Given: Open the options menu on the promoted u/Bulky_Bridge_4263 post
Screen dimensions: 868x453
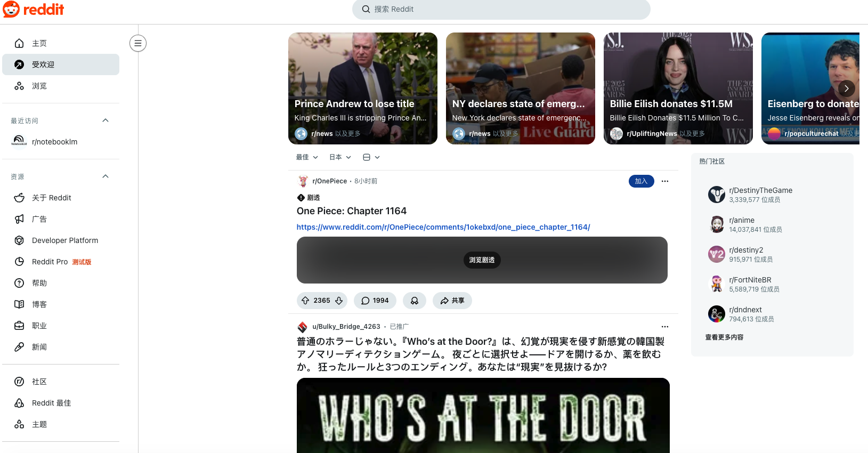Looking at the screenshot, I should click(x=665, y=327).
